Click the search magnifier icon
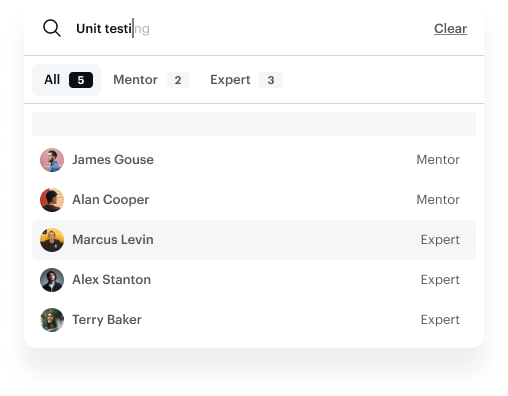 [x=52, y=28]
